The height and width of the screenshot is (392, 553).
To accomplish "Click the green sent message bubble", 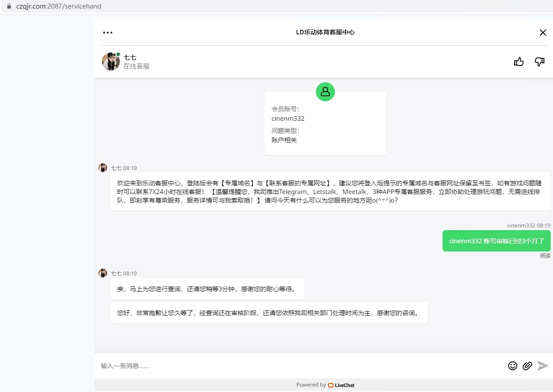I will [x=496, y=241].
